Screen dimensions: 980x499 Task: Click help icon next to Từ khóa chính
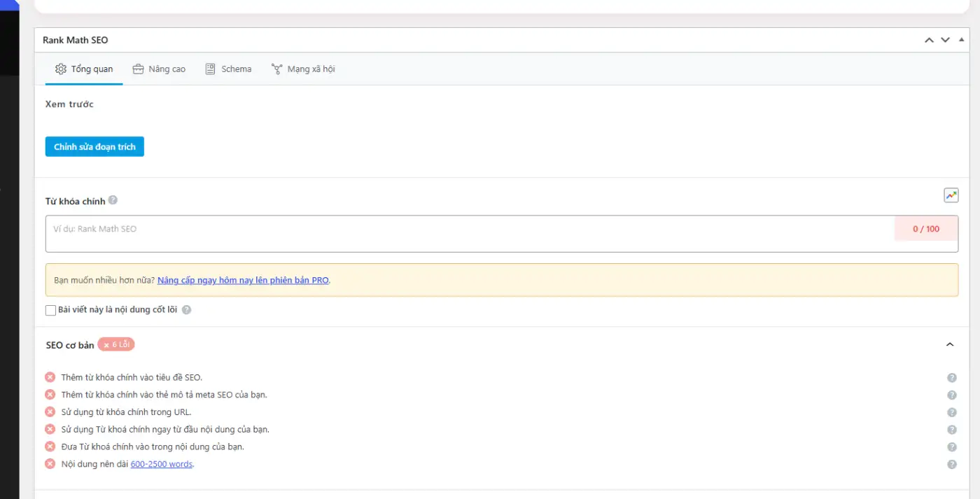(113, 200)
